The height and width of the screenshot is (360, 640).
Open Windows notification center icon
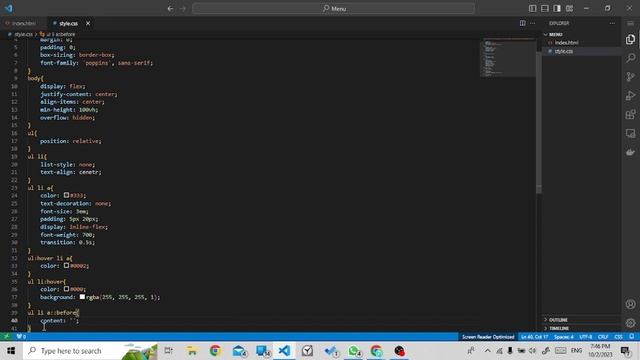625,351
